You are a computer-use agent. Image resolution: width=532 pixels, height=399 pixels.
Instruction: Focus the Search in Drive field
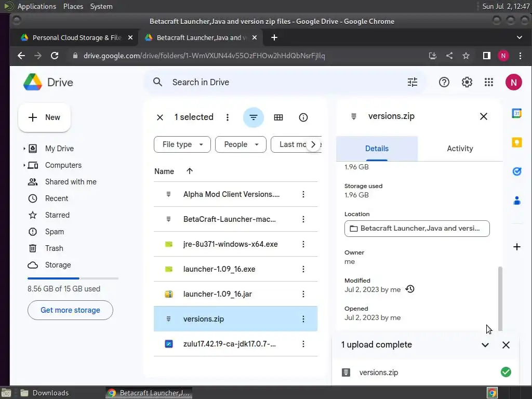coord(285,82)
